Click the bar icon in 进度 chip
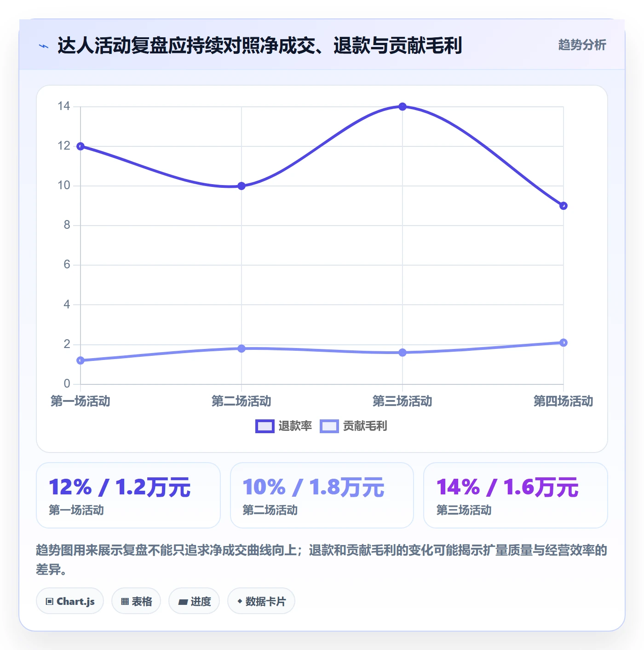 tap(183, 602)
